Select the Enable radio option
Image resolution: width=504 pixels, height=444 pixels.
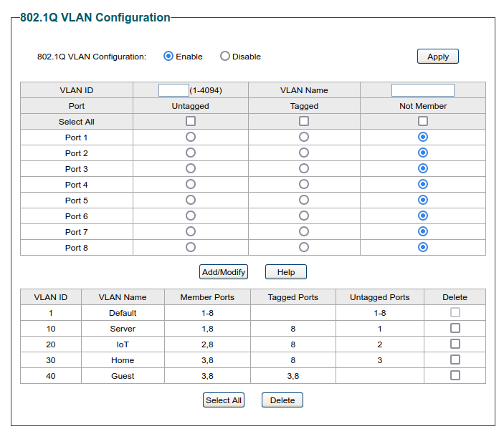[168, 56]
